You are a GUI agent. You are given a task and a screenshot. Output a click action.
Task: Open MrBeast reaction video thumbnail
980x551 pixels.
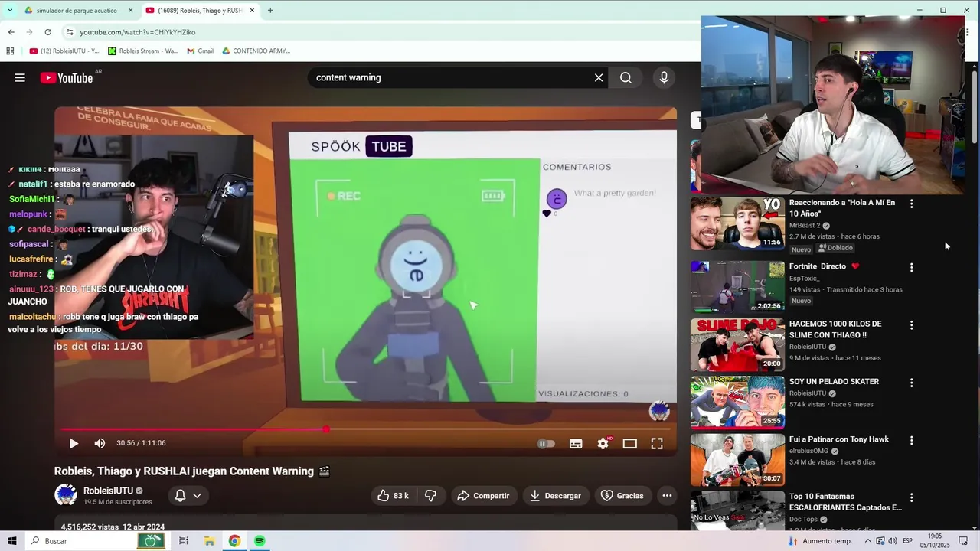click(737, 223)
